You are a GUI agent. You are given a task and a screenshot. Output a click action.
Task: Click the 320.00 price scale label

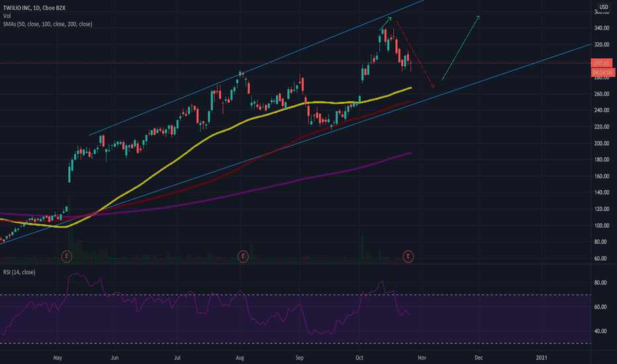[x=602, y=45]
